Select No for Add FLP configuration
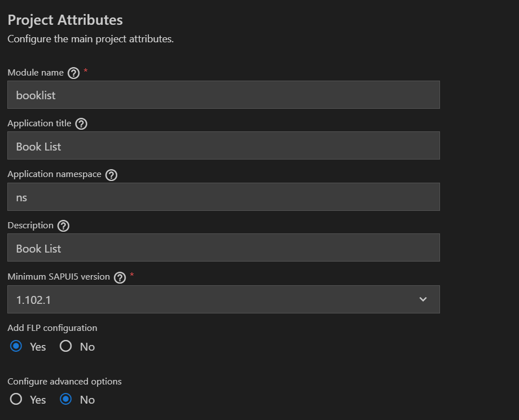The height and width of the screenshot is (420, 519). pyautogui.click(x=66, y=346)
